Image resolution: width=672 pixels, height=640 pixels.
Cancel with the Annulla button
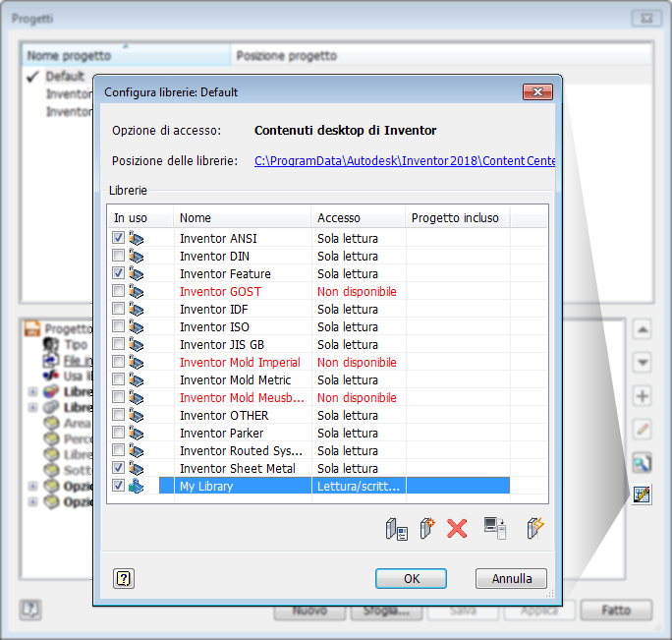coord(511,579)
